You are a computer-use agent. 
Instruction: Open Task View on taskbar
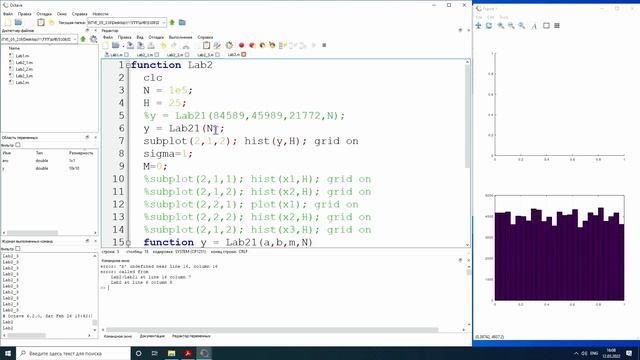[155, 353]
